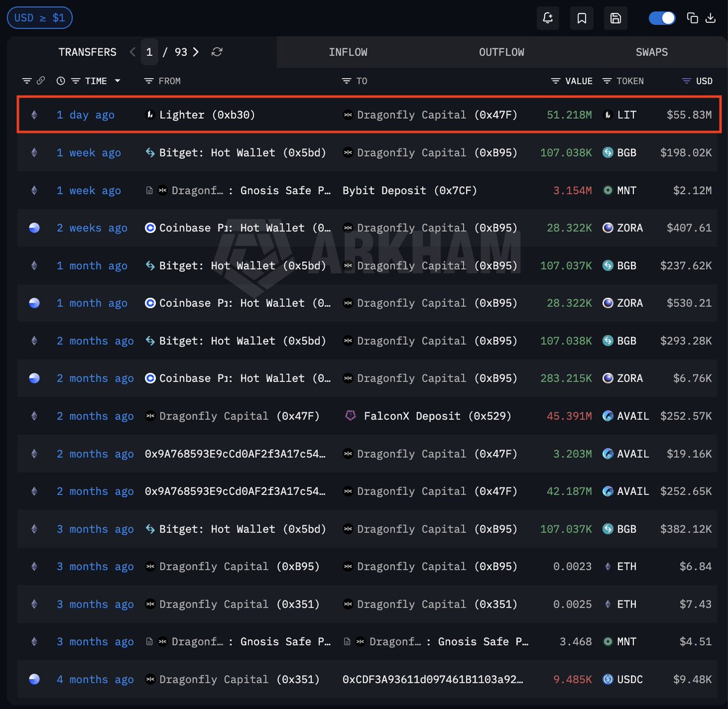Click the 283.215K ZORA value
Image resolution: width=728 pixels, height=709 pixels.
pyautogui.click(x=566, y=378)
